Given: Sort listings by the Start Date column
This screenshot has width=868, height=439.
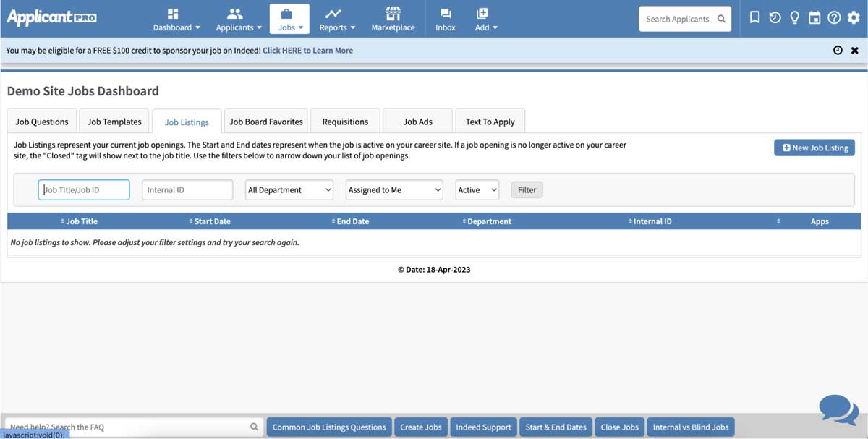Looking at the screenshot, I should pyautogui.click(x=210, y=221).
